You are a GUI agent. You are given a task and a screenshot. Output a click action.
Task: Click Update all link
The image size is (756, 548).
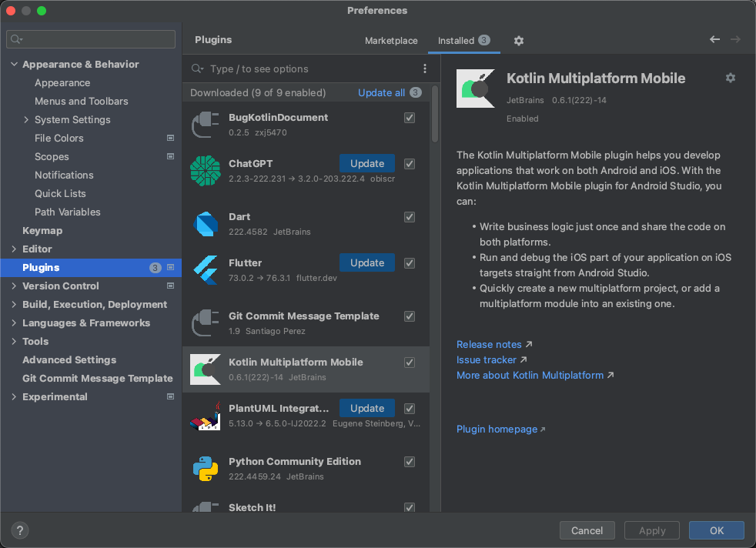click(381, 92)
